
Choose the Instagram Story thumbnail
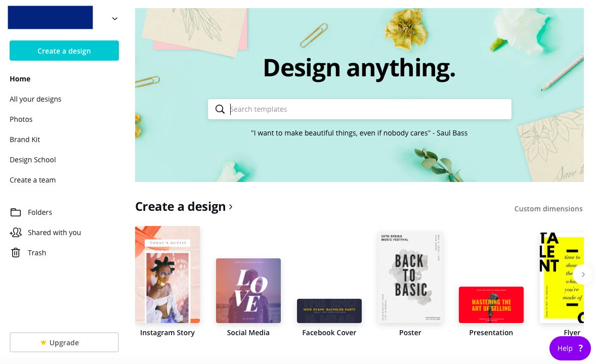(167, 275)
